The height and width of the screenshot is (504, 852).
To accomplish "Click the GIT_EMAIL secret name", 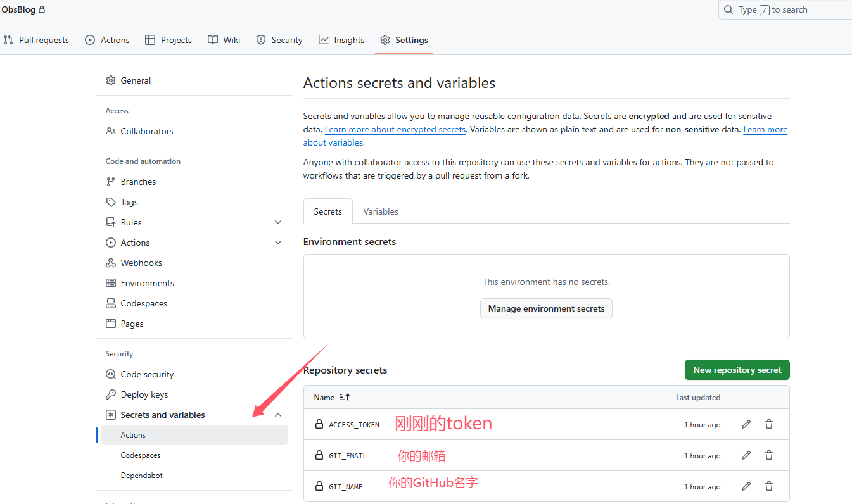I will 348,456.
